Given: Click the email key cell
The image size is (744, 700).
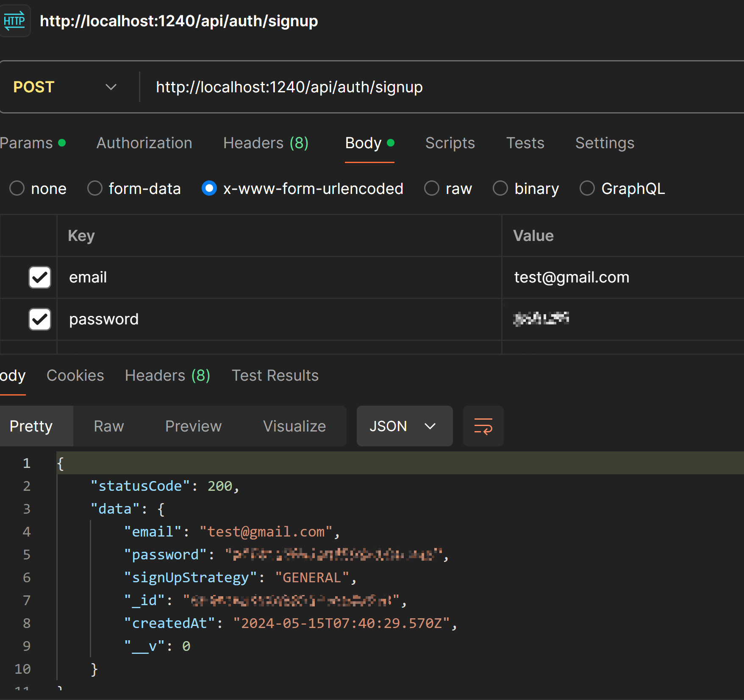Looking at the screenshot, I should pyautogui.click(x=279, y=277).
